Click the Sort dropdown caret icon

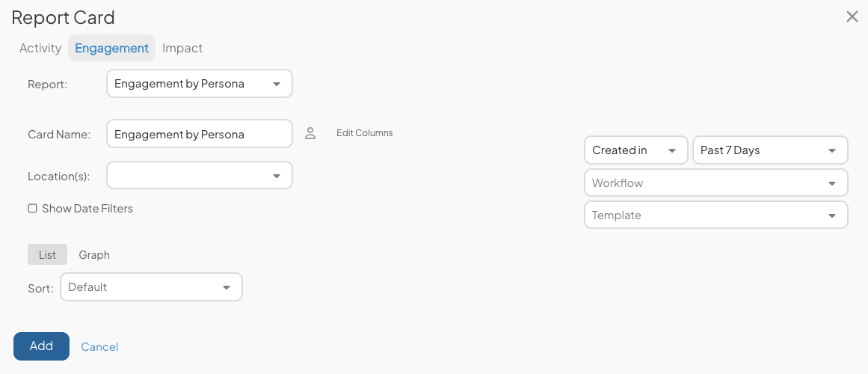(227, 287)
